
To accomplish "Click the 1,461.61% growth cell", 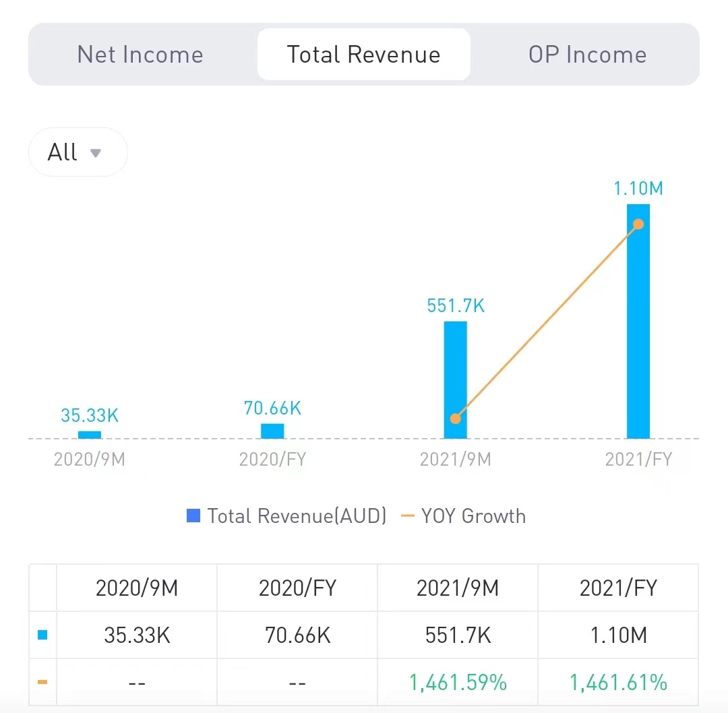I will click(618, 682).
